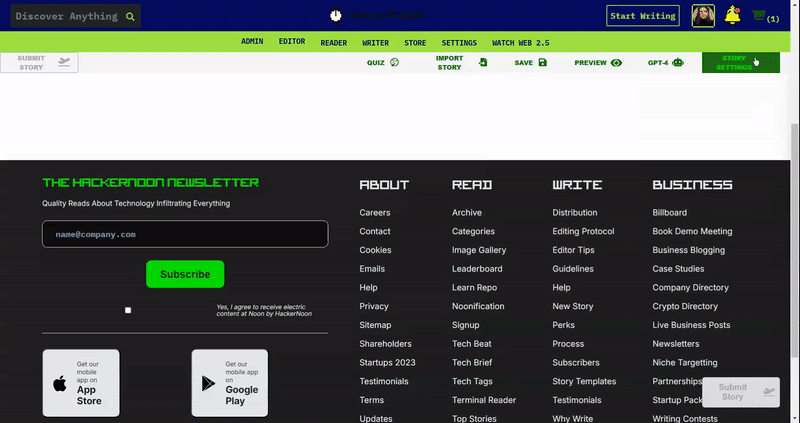Click the Import Story file icon

click(x=483, y=62)
